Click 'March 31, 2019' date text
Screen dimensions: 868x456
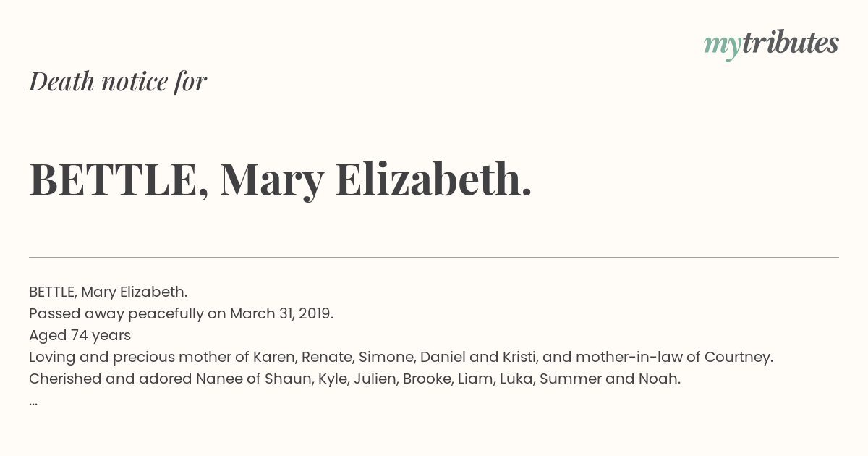(281, 313)
